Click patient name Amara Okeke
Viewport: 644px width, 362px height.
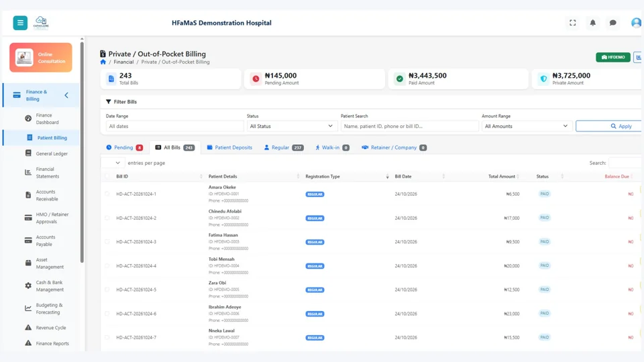[x=222, y=187]
